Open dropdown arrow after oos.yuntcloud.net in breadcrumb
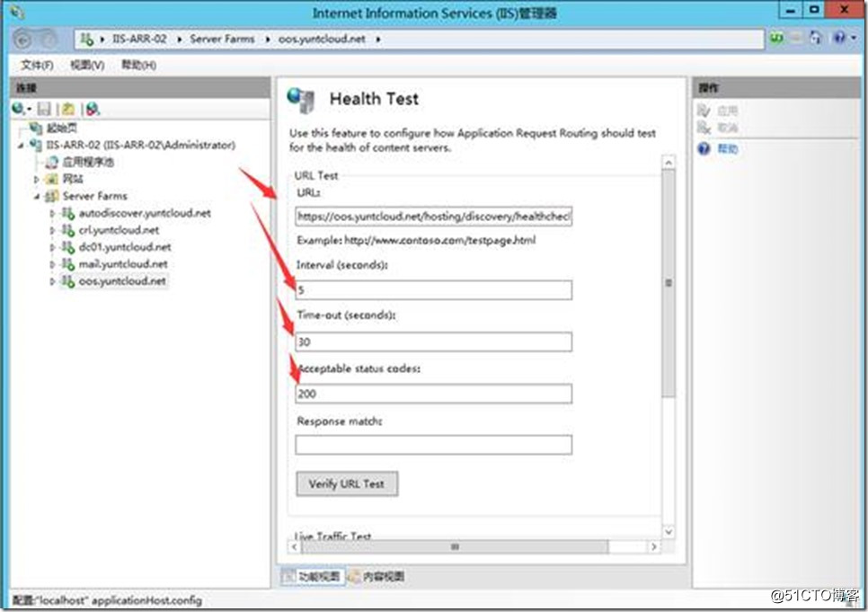 pos(378,40)
